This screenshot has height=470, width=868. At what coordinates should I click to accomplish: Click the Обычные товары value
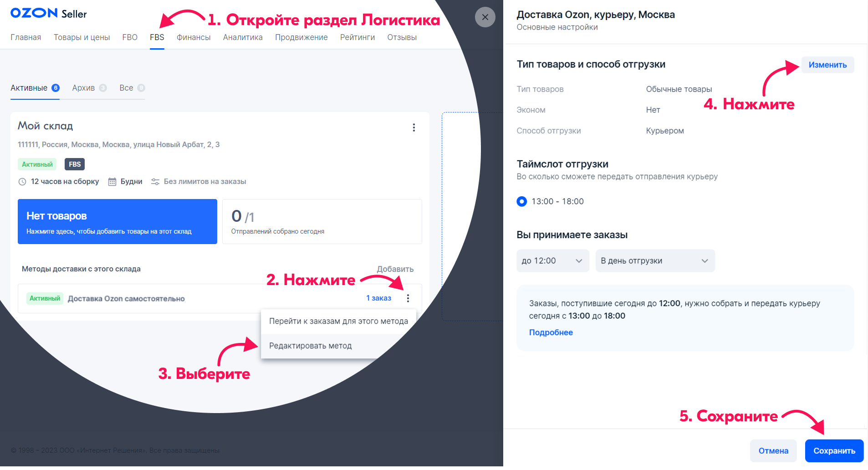pyautogui.click(x=679, y=89)
